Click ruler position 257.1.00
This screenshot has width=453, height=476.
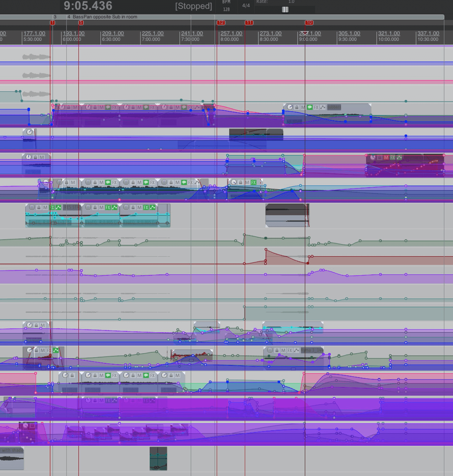tap(231, 33)
